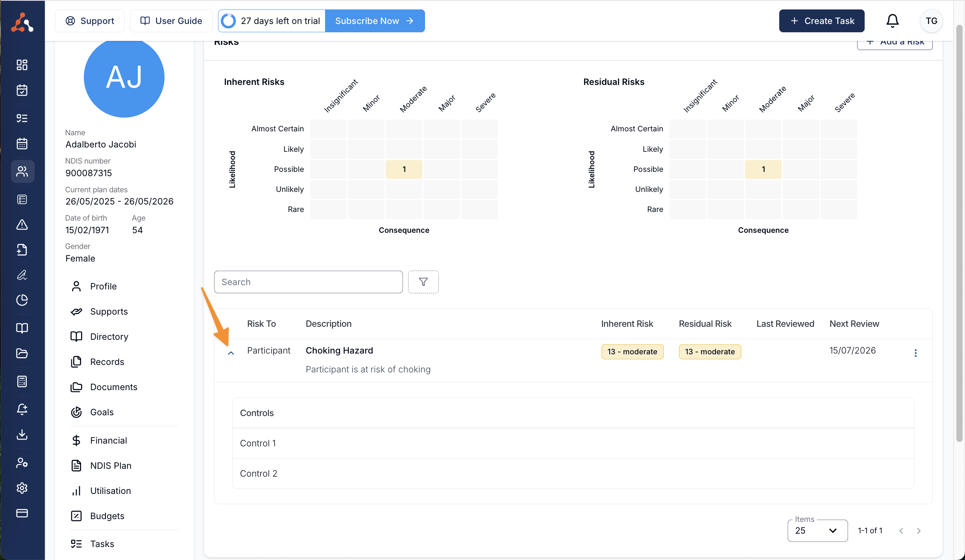The height and width of the screenshot is (560, 965).
Task: Open the filter icon next to Search
Action: coord(423,282)
